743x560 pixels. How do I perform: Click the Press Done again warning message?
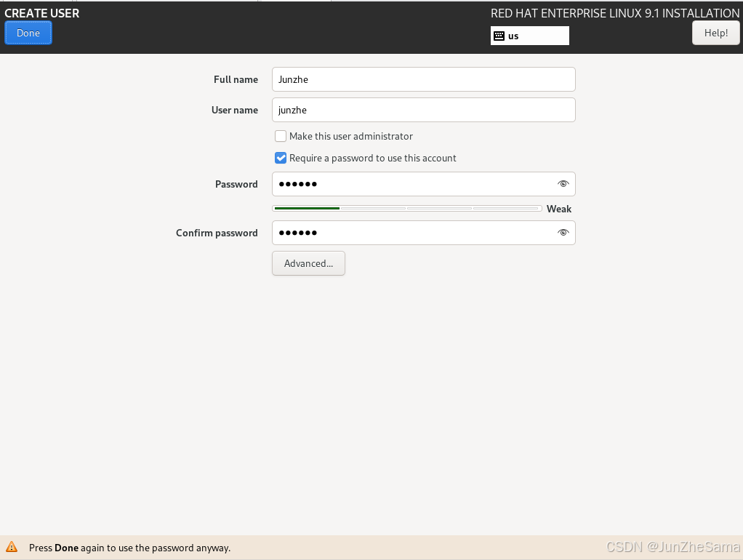tap(130, 548)
